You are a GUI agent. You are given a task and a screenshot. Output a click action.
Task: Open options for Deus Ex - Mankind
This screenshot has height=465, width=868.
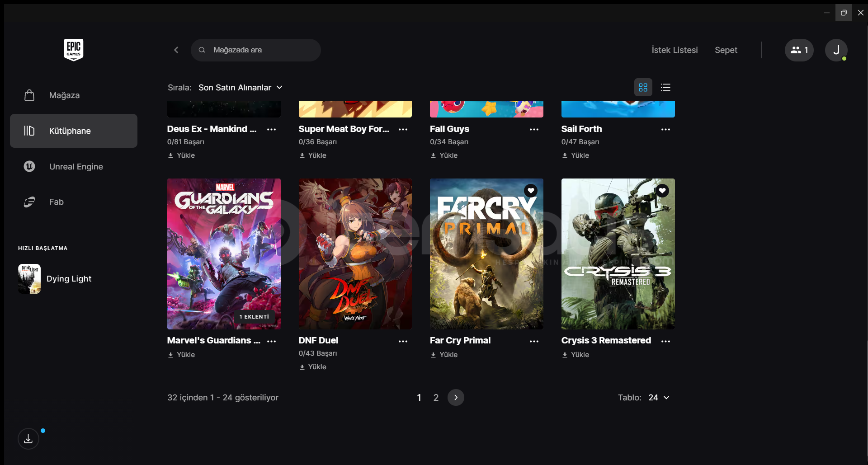271,129
